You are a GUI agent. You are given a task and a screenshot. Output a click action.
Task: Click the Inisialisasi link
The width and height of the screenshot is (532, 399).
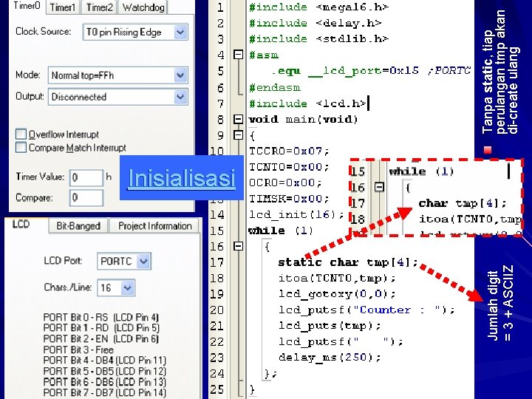182,178
